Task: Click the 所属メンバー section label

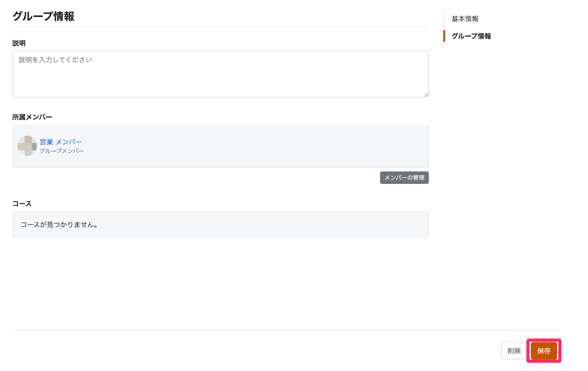Action: pos(32,117)
